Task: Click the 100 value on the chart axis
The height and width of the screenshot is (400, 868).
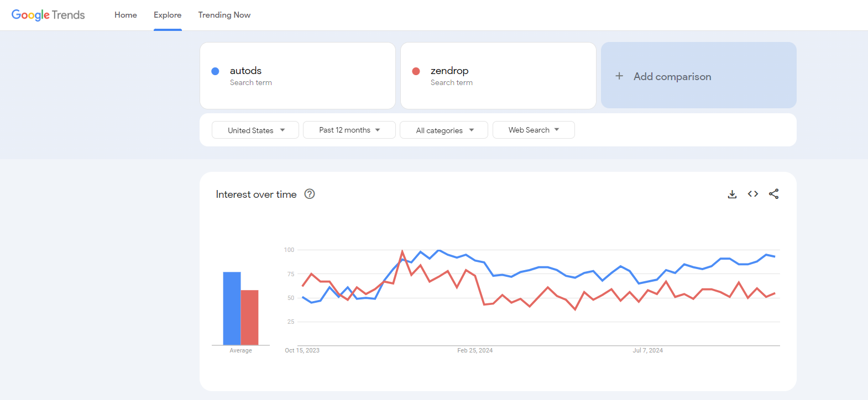Action: pos(289,250)
